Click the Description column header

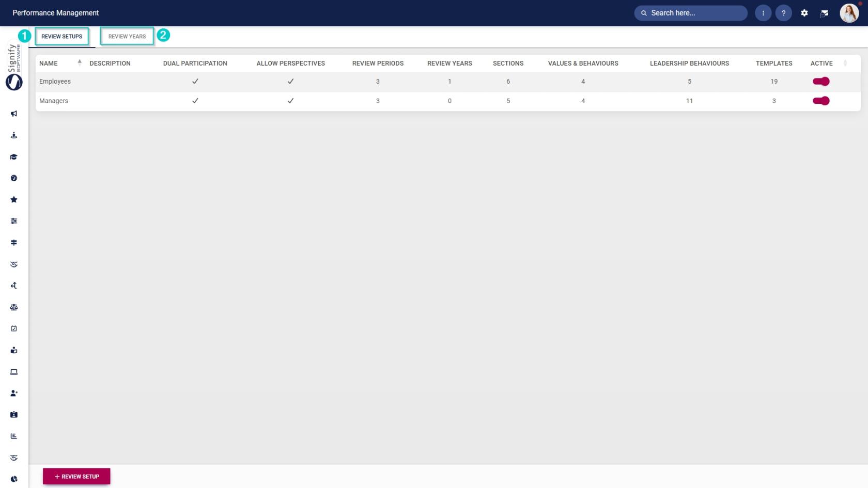click(x=110, y=63)
